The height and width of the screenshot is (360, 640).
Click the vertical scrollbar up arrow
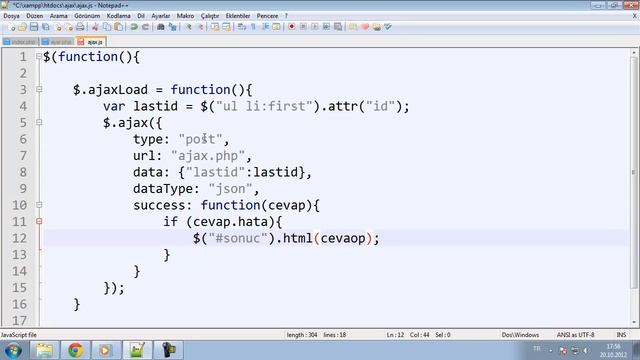634,53
